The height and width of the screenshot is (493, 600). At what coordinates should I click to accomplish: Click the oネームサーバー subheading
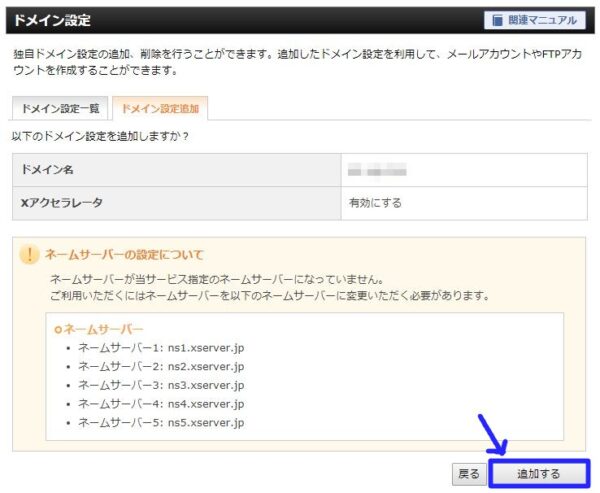click(x=99, y=329)
